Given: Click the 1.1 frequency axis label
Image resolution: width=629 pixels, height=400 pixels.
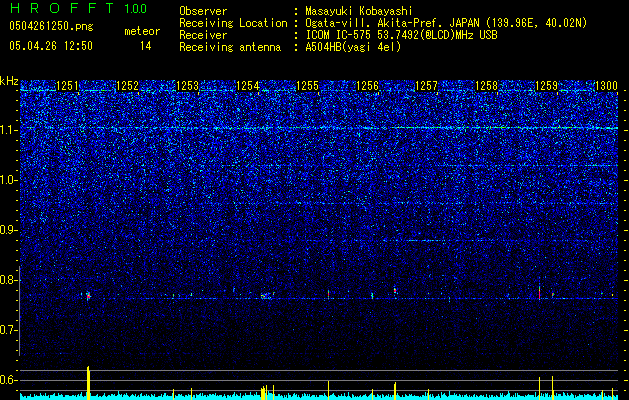Looking at the screenshot, I should point(8,130).
